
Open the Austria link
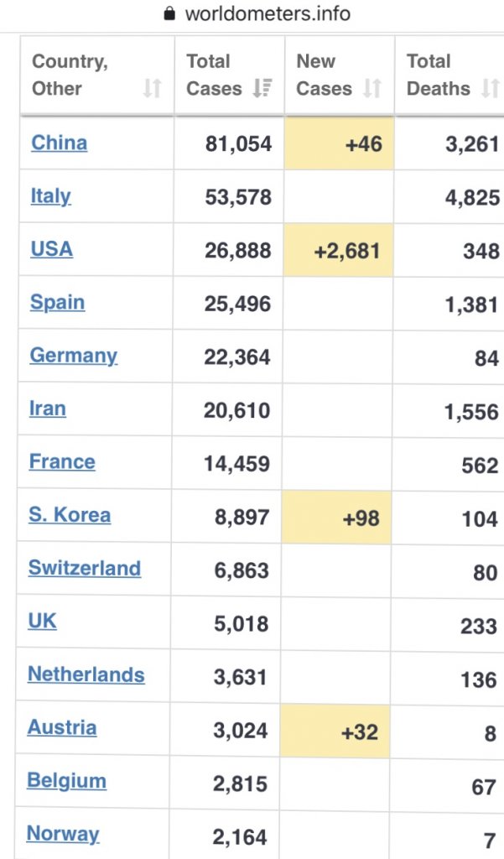[x=62, y=727]
